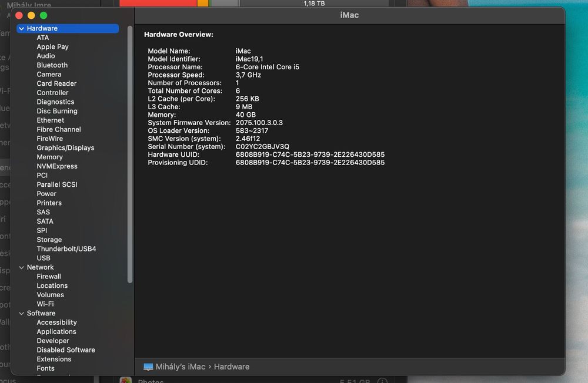Select Fibre Channel entry
The height and width of the screenshot is (383, 588).
click(59, 129)
